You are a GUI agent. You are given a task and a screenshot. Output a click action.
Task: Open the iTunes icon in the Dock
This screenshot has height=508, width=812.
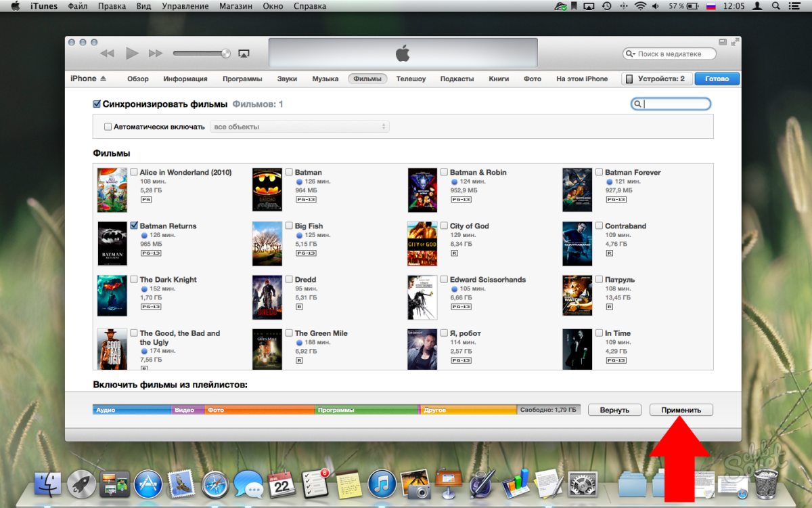[382, 484]
